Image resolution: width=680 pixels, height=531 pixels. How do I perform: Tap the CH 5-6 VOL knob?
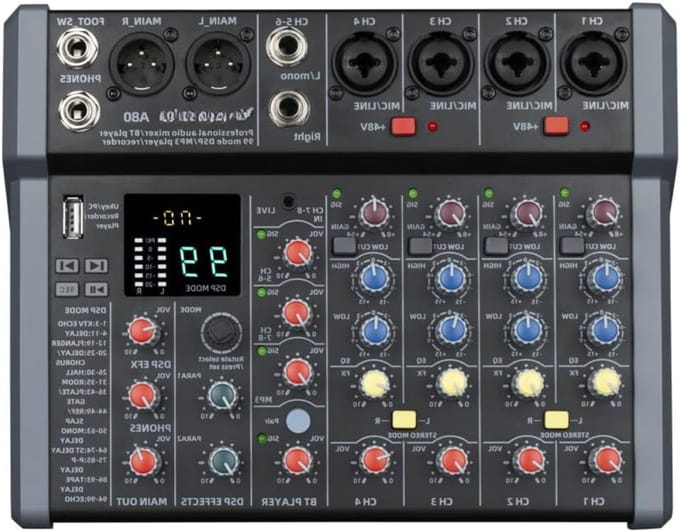click(298, 253)
